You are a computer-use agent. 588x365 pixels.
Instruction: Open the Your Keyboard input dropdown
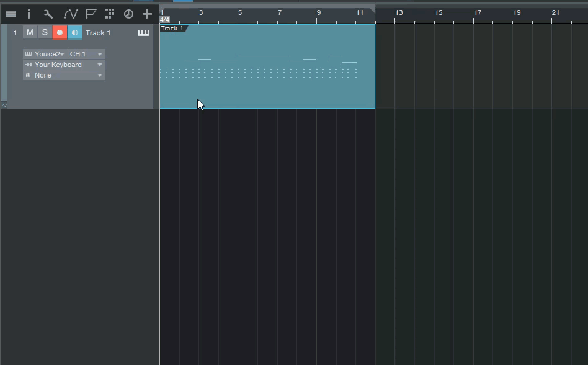(x=63, y=64)
